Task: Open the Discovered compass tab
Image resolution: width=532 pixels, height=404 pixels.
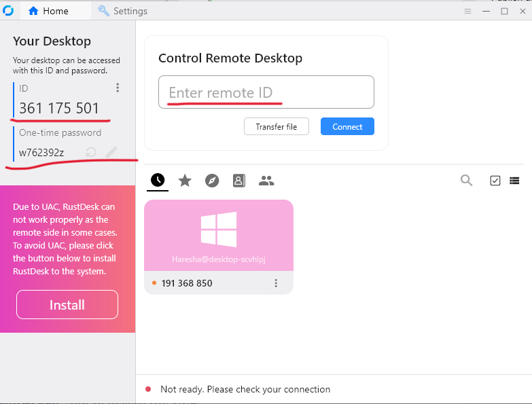Action: coord(212,181)
